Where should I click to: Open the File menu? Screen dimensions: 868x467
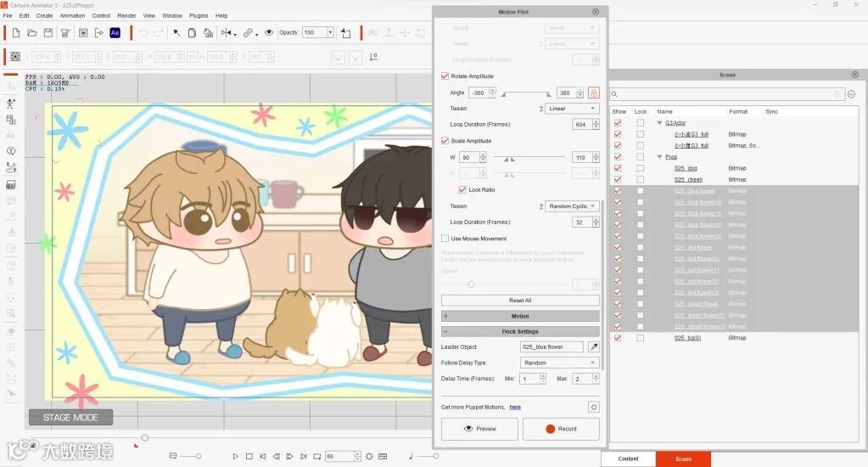click(x=8, y=15)
